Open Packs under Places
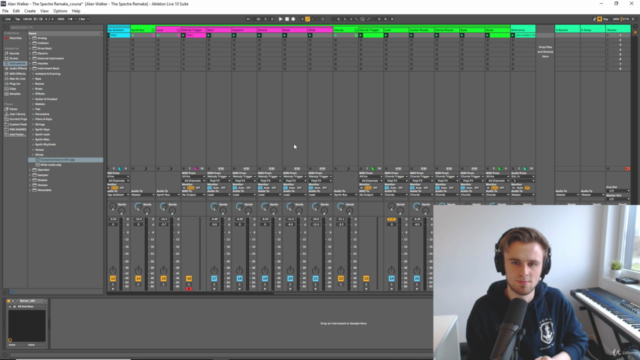Image resolution: width=640 pixels, height=360 pixels. click(13, 109)
